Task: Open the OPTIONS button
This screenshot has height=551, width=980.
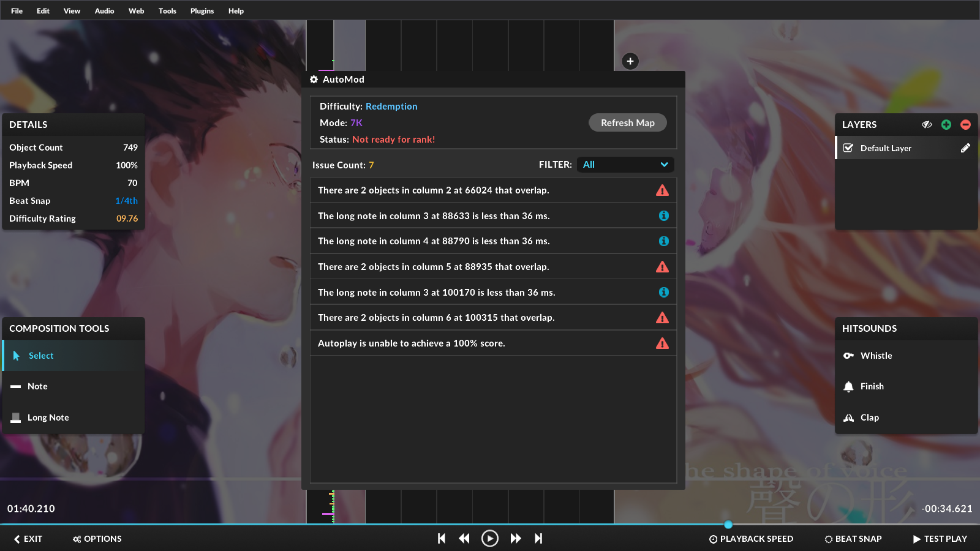Action: point(97,539)
